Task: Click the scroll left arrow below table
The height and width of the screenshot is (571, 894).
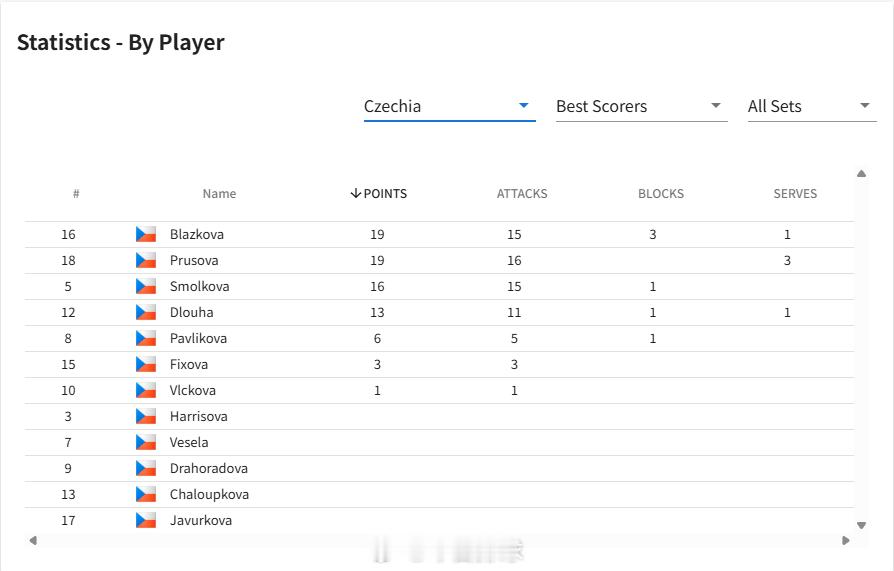Action: [33, 540]
